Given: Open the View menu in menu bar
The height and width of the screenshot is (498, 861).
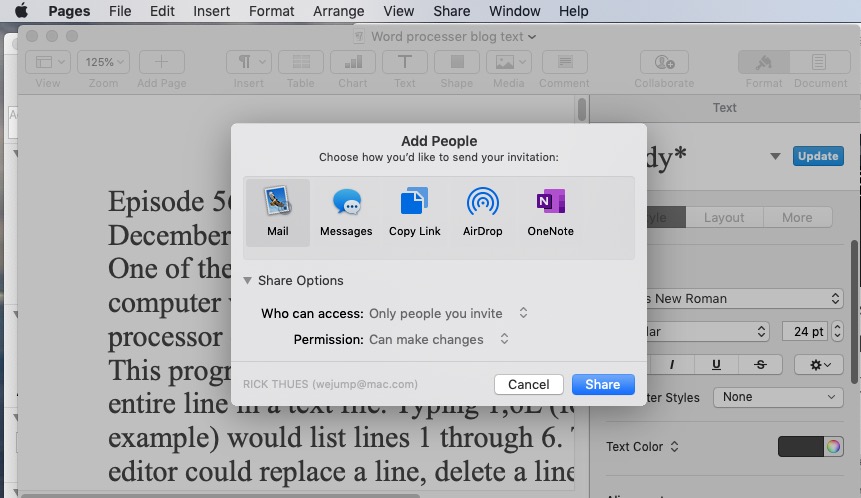Looking at the screenshot, I should coord(399,11).
